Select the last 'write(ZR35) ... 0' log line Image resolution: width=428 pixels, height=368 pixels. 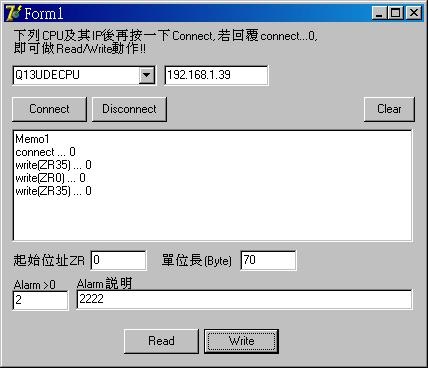coord(53,191)
